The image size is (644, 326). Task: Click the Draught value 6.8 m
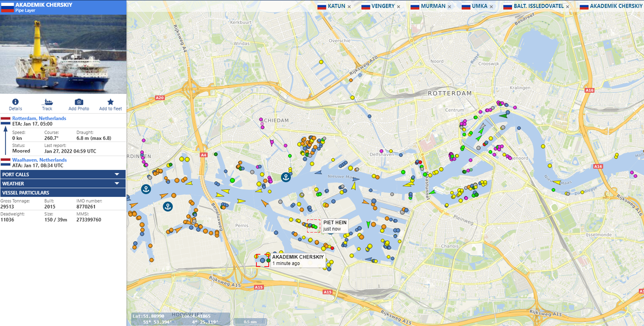pos(93,138)
